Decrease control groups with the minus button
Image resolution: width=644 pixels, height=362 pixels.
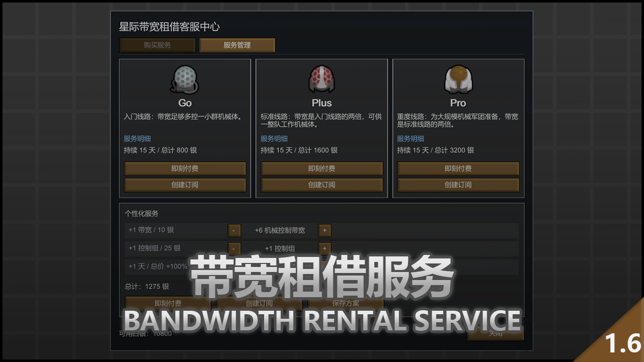[x=234, y=248]
